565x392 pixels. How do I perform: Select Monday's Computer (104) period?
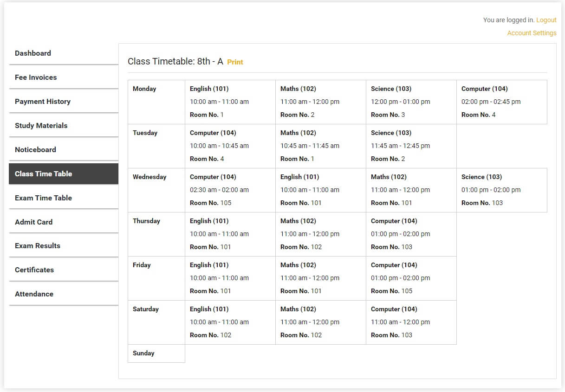click(501, 102)
